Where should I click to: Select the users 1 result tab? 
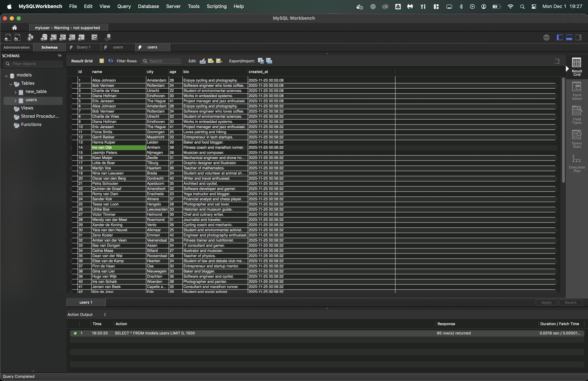(x=86, y=302)
